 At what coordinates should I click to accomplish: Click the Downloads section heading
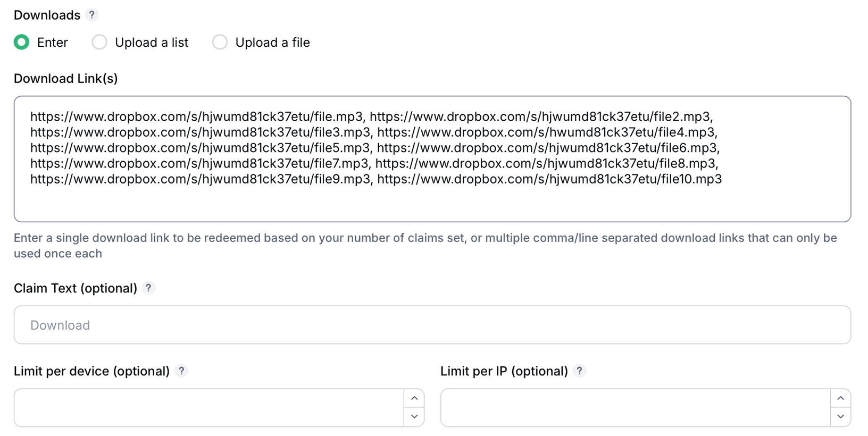tap(47, 15)
